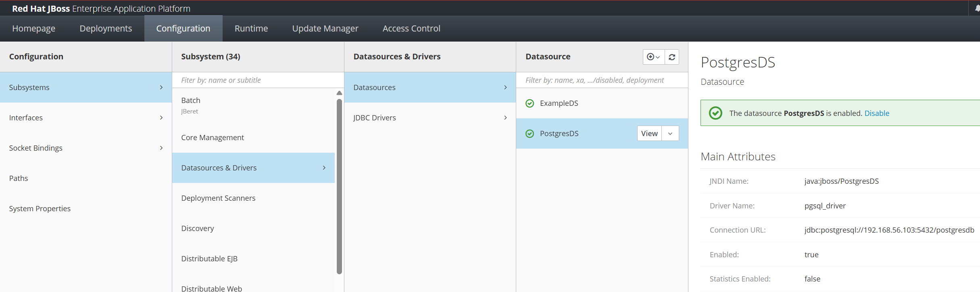Select the Batch subsystem

(253, 105)
